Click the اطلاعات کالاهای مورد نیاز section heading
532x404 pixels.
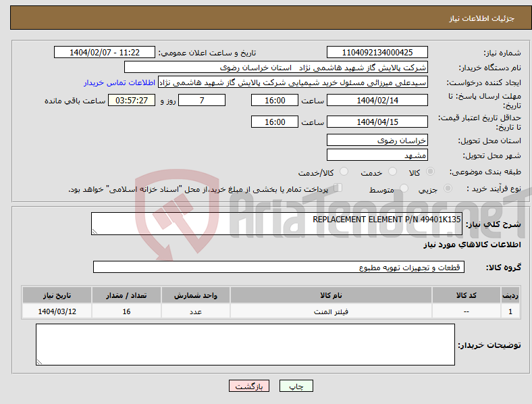click(472, 245)
